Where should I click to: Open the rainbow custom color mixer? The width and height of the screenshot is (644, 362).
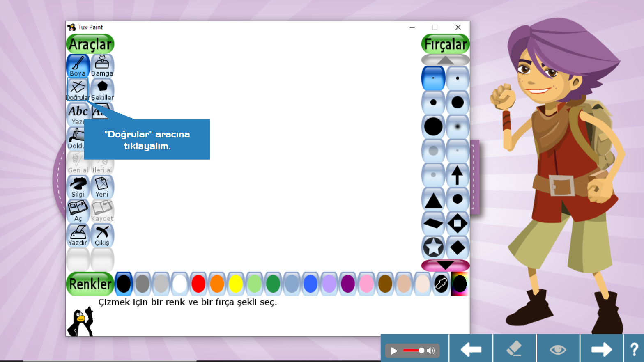coord(460,284)
